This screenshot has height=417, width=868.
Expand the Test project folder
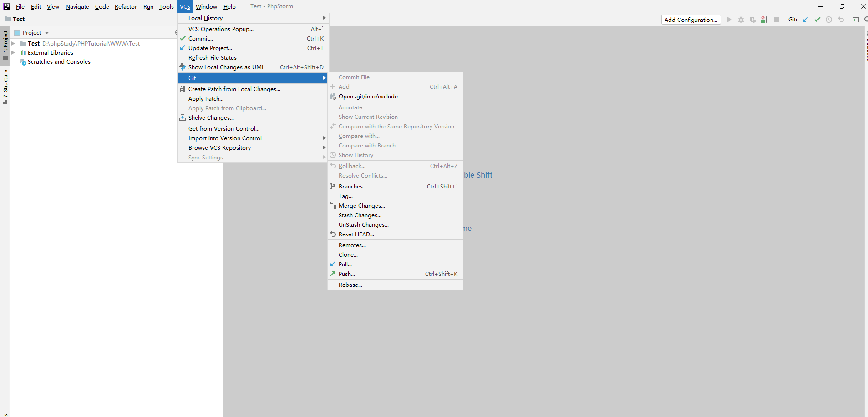[13, 44]
